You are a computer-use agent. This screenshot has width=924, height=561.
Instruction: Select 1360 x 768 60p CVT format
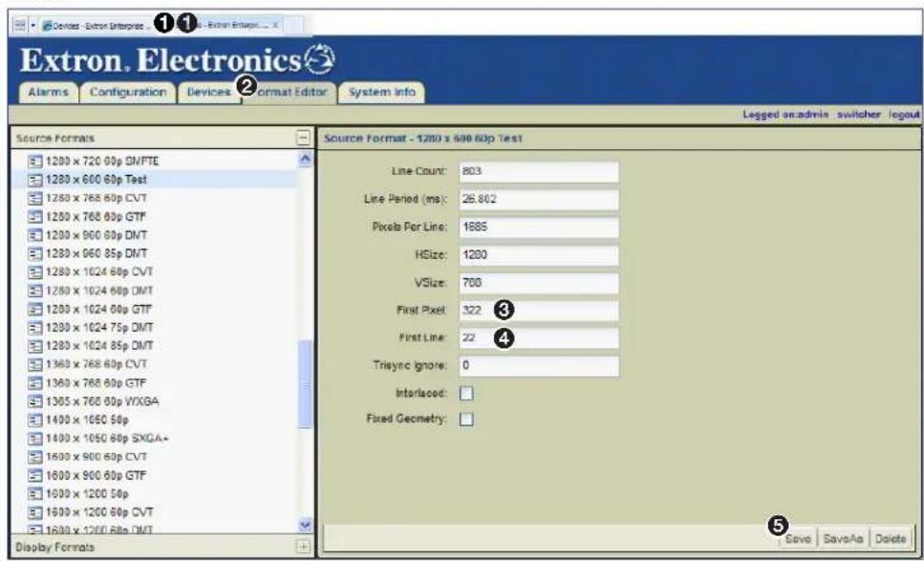(97, 363)
